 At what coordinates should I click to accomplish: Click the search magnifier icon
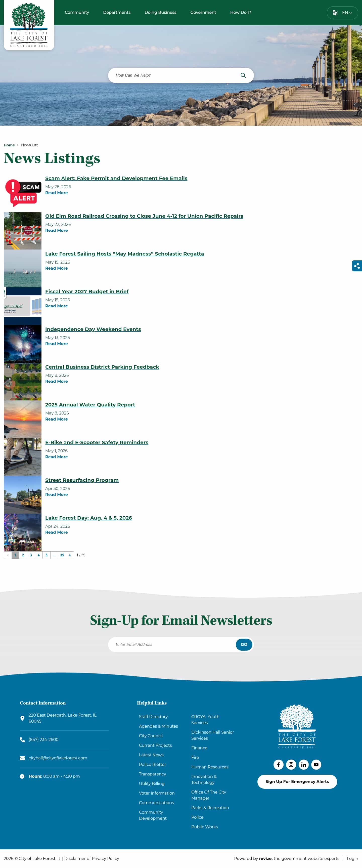(243, 75)
